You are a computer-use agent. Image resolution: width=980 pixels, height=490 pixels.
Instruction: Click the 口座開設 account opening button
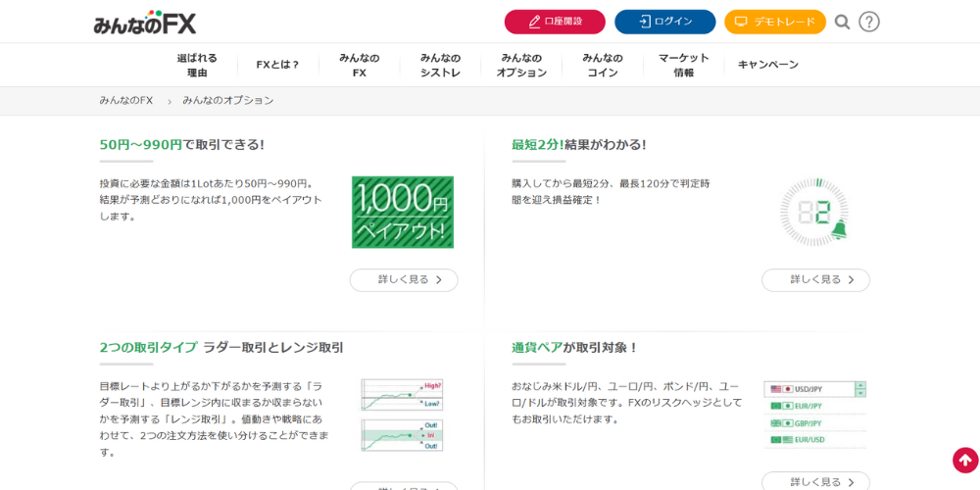click(x=555, y=22)
